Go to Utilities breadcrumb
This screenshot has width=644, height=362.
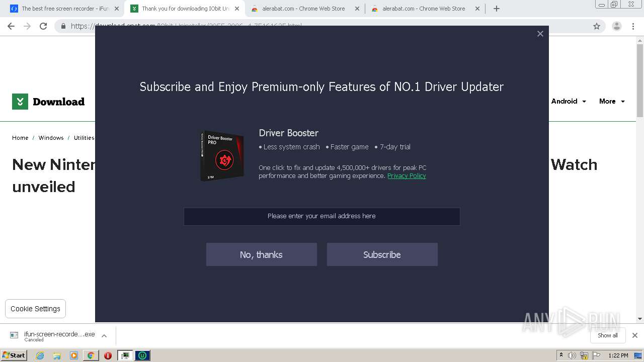84,138
